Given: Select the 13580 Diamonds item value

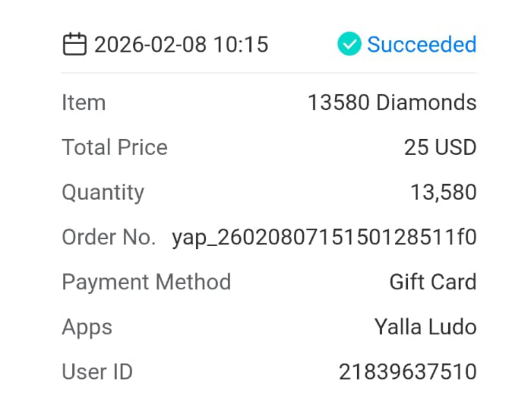Looking at the screenshot, I should pos(392,102).
